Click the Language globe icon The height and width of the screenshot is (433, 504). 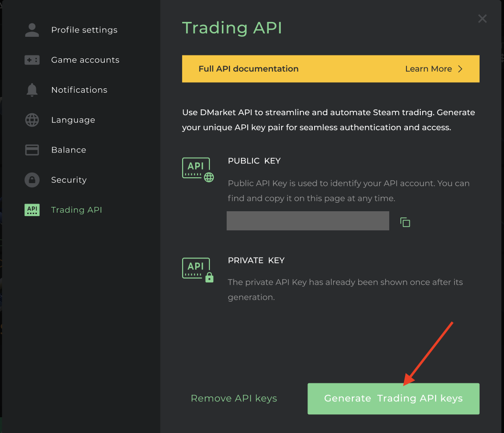point(32,120)
